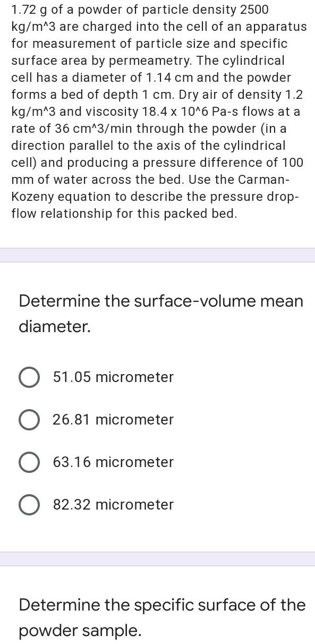Viewport: 315px width, 644px height.
Task: Select the 26.81 micrometer answer option
Action: coord(29,420)
